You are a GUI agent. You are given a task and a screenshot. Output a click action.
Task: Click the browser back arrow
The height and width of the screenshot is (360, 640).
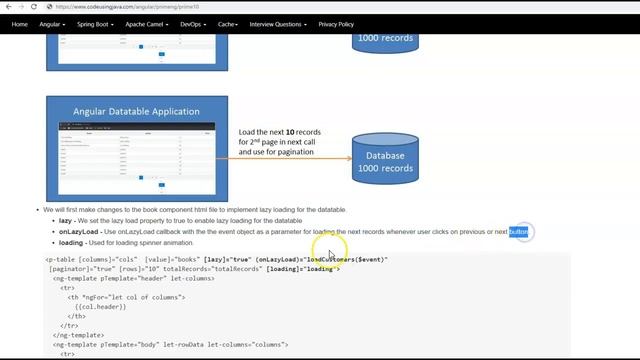tap(9, 7)
